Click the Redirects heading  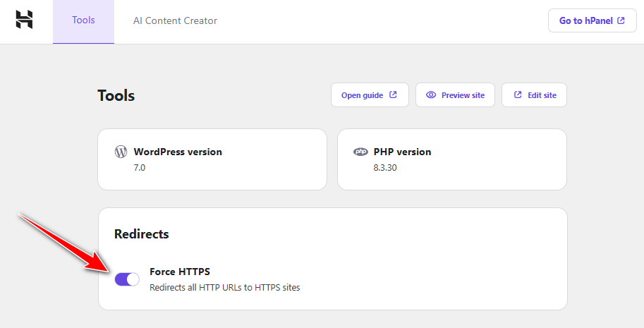141,234
